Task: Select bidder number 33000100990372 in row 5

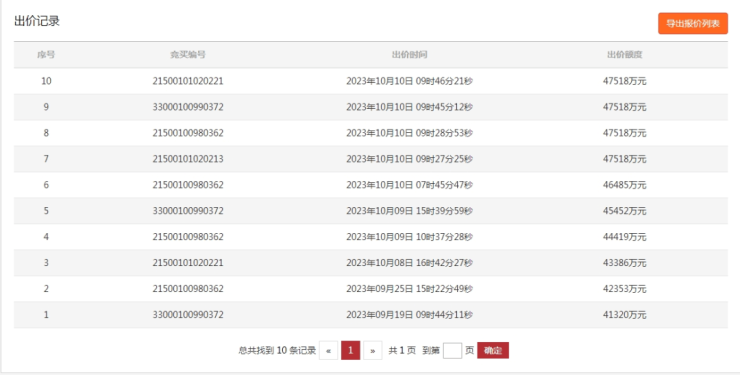Action: [x=188, y=211]
